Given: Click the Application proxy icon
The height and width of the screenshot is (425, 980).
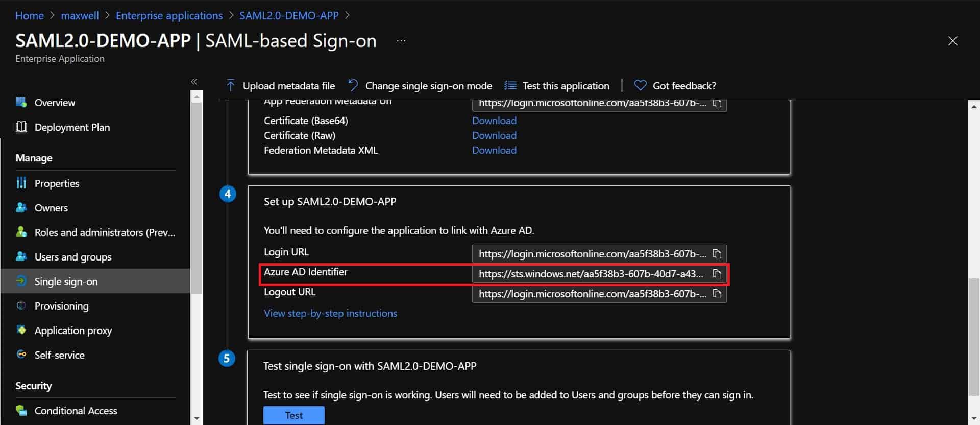Looking at the screenshot, I should click(x=21, y=330).
